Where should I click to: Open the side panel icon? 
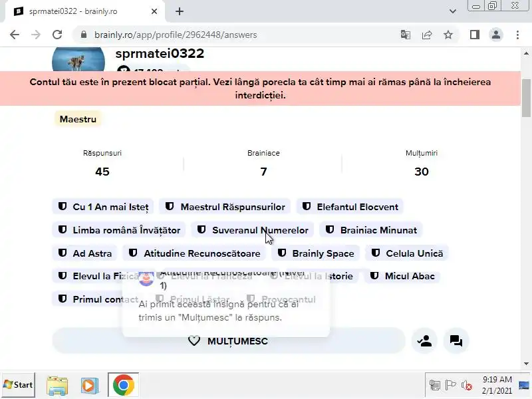tap(475, 35)
